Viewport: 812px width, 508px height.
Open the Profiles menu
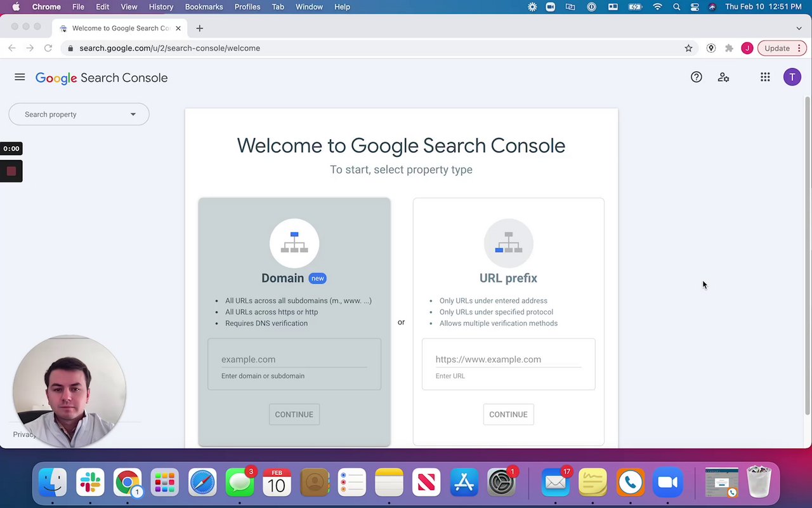(x=247, y=7)
